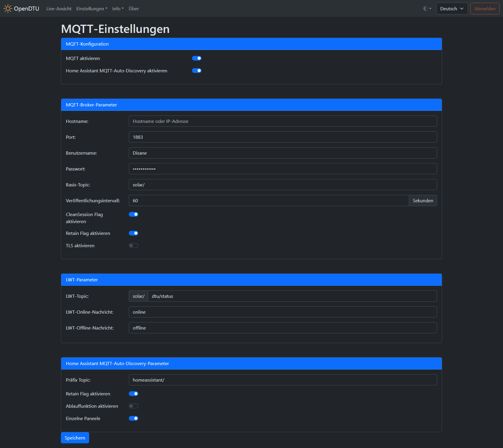Toggle Einzelne Paneele switch

[x=133, y=418]
